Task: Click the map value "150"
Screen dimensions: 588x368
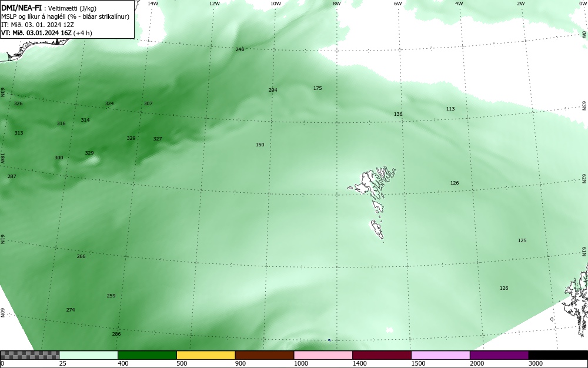Action: point(260,145)
